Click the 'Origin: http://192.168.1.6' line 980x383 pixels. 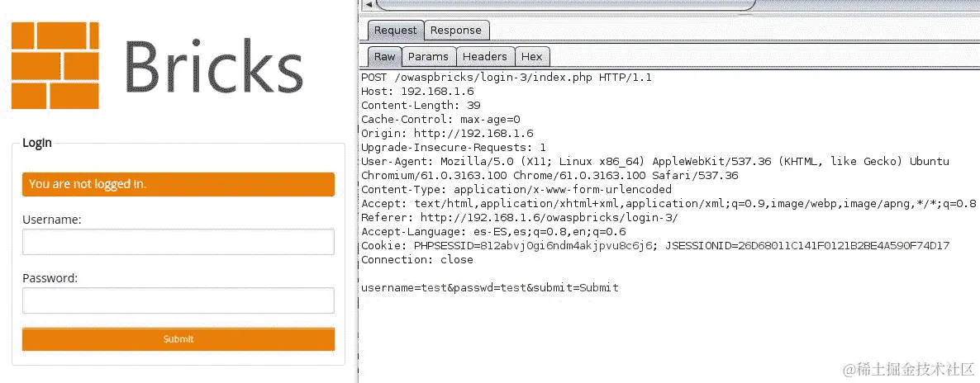(x=447, y=133)
